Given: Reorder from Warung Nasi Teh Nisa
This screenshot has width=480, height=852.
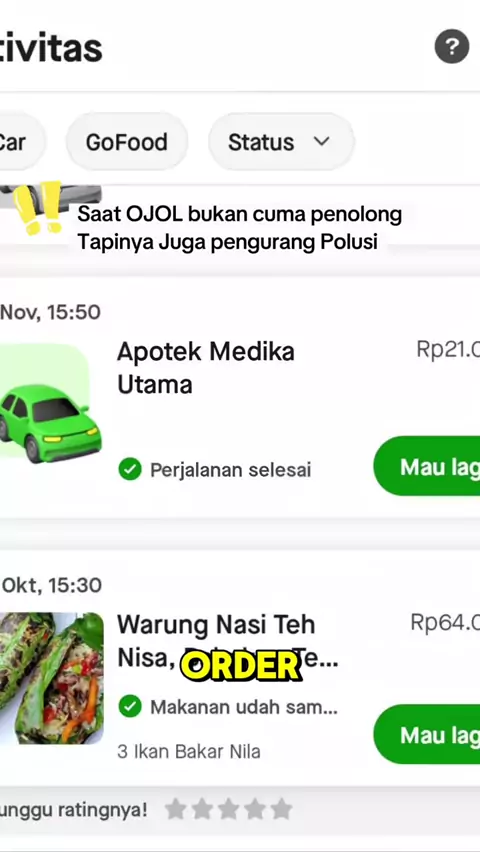Looking at the screenshot, I should tap(427, 735).
